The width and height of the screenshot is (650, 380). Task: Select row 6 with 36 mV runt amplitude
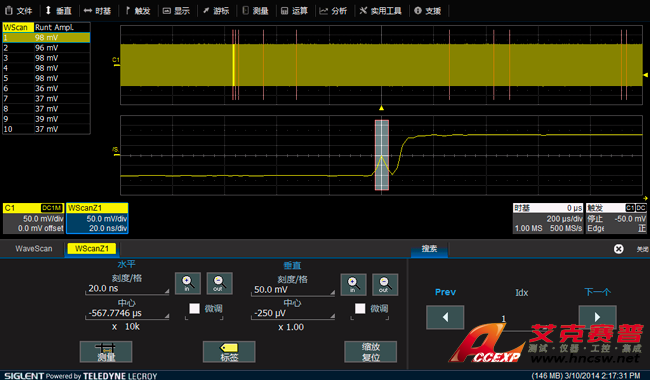[x=46, y=88]
